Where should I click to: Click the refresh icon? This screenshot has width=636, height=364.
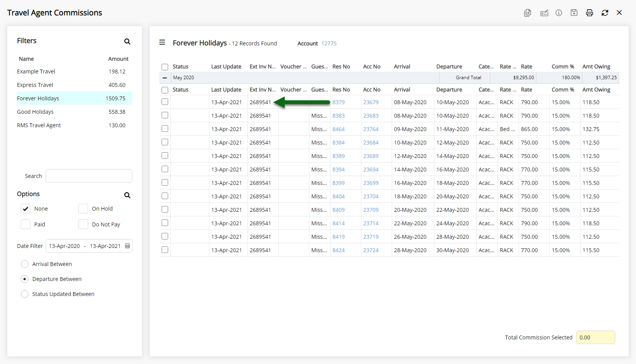click(x=605, y=13)
